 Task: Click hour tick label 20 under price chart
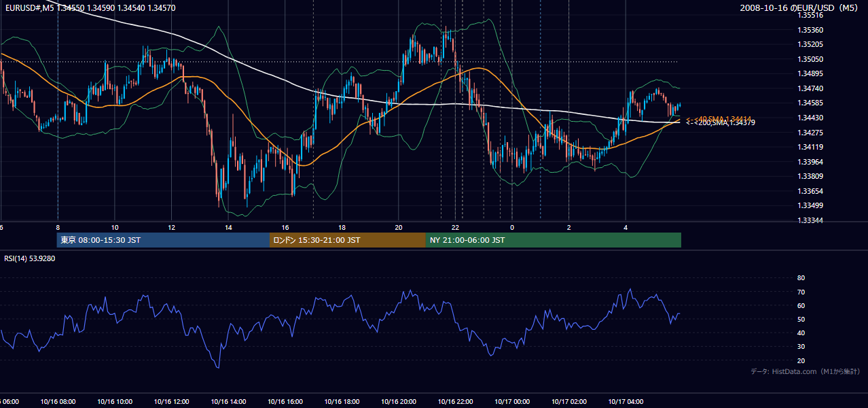click(x=399, y=228)
